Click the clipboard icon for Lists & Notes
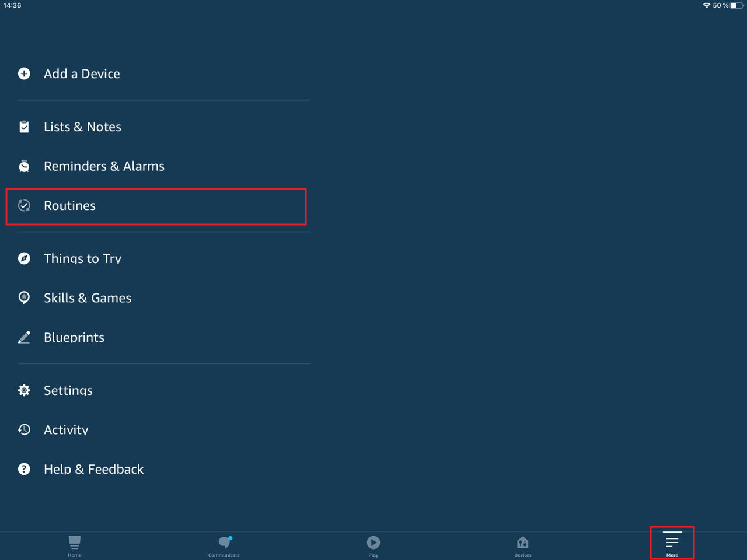This screenshot has width=747, height=560. click(24, 127)
